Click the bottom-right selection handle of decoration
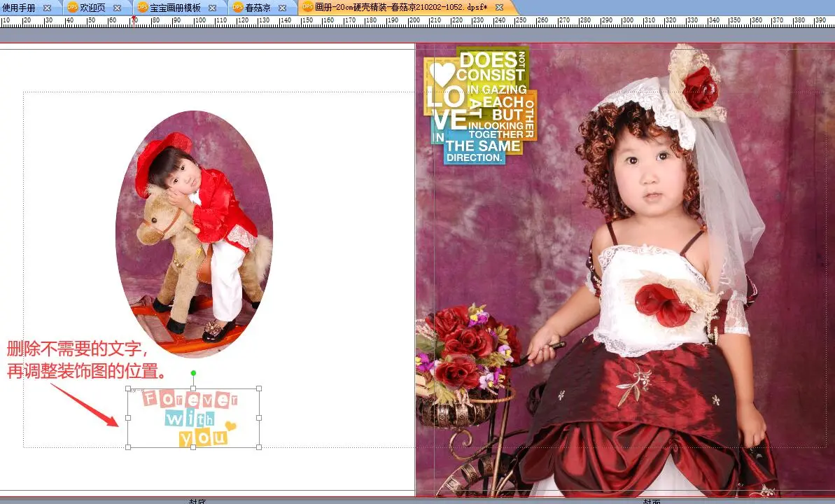 [259, 447]
